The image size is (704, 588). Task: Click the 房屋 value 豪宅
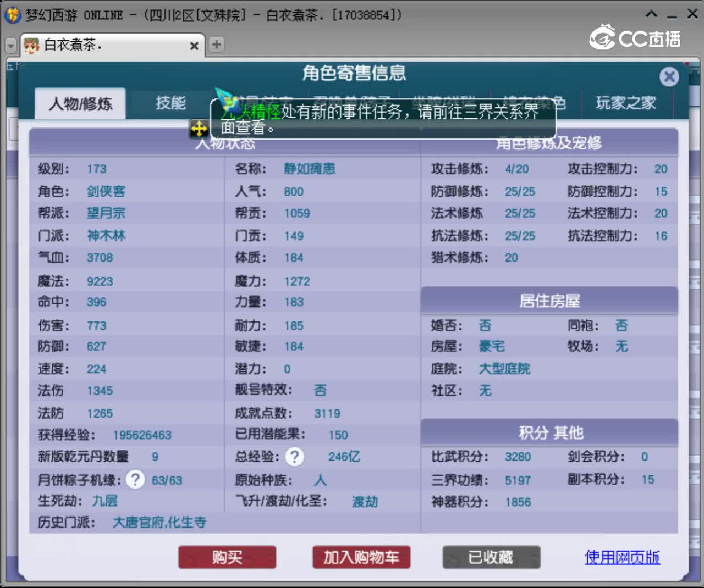click(492, 346)
